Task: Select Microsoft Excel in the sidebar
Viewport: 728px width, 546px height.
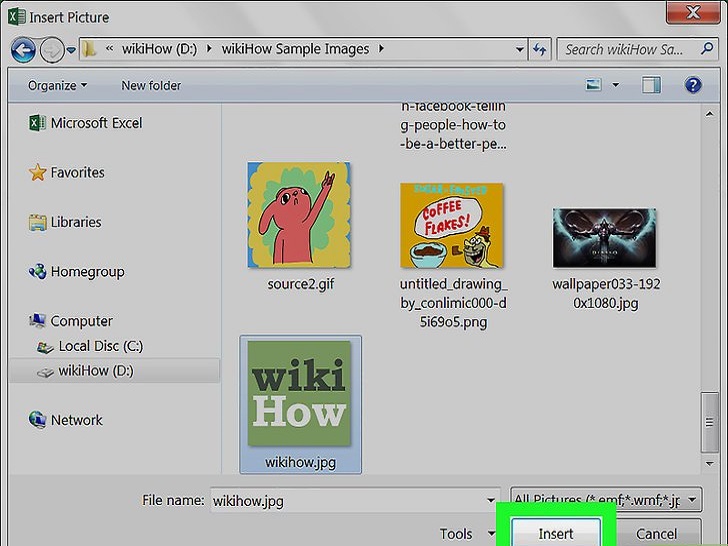Action: click(x=96, y=123)
